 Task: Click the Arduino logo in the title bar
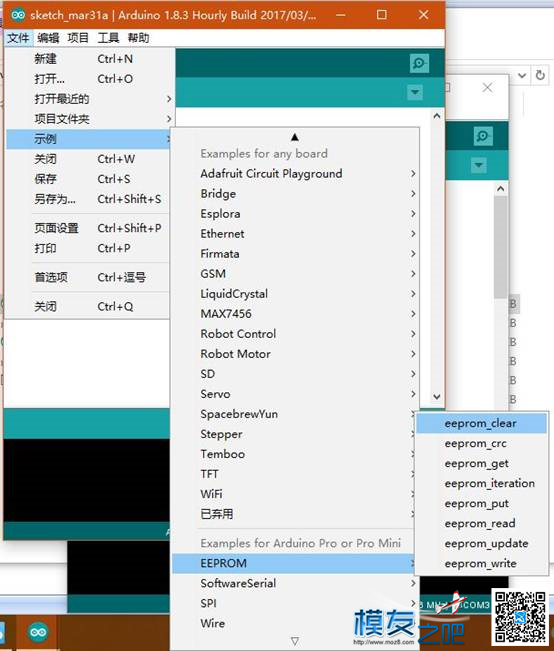click(18, 15)
